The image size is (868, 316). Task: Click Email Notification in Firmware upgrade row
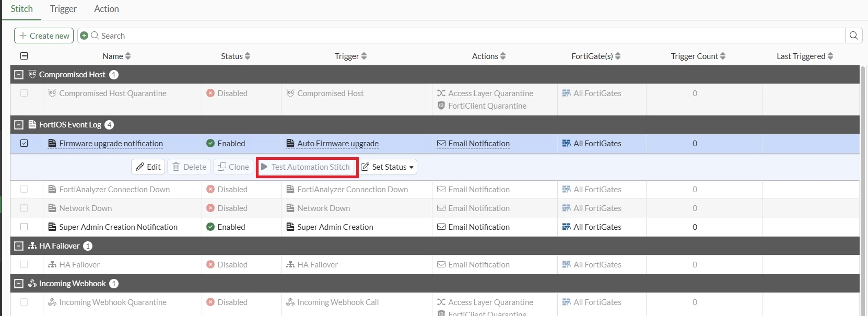pyautogui.click(x=479, y=143)
